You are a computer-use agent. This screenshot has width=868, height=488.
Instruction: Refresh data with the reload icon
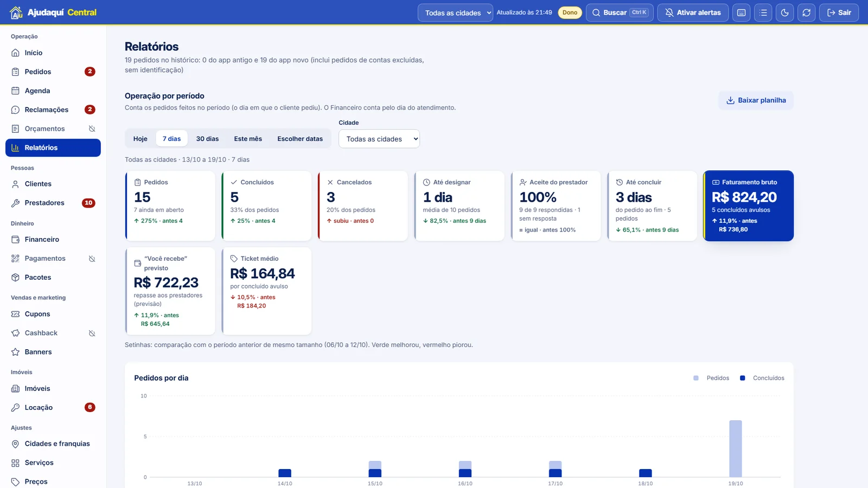[807, 12]
